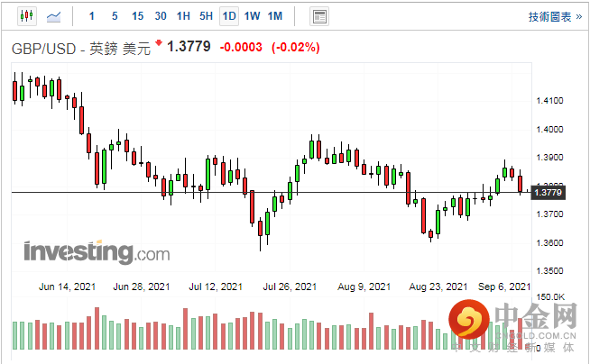
Task: Switch to the 30-minute interval
Action: click(x=161, y=16)
